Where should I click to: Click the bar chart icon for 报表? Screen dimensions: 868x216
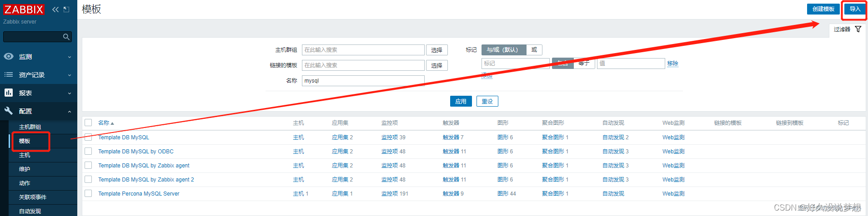(x=9, y=93)
